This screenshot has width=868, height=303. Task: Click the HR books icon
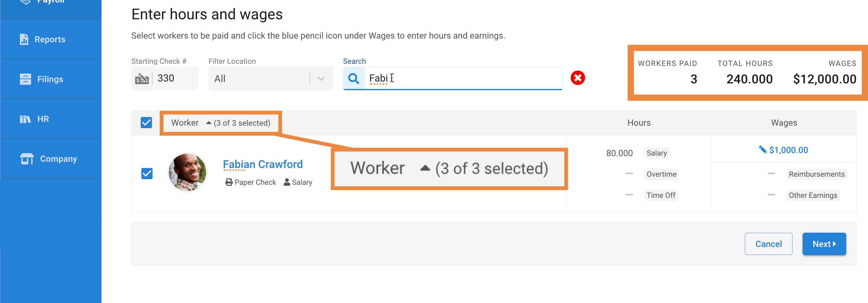coord(25,119)
